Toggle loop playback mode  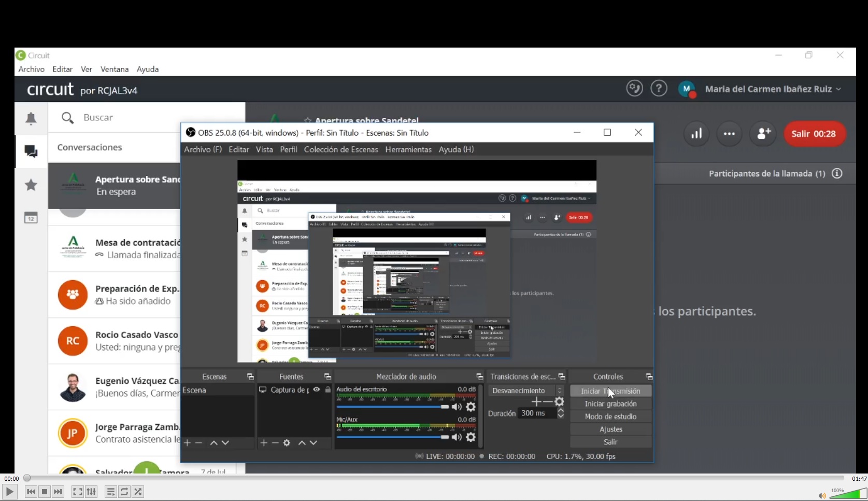coord(124,492)
